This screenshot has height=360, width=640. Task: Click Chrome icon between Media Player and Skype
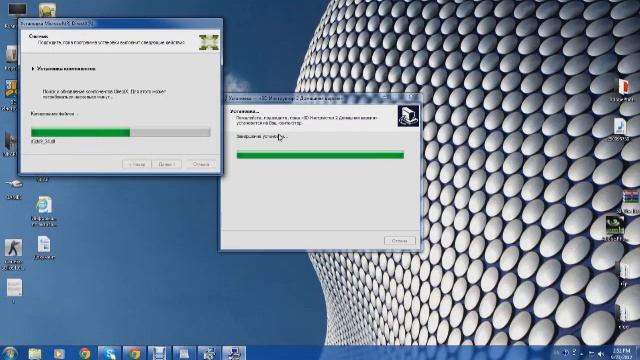coord(85,353)
